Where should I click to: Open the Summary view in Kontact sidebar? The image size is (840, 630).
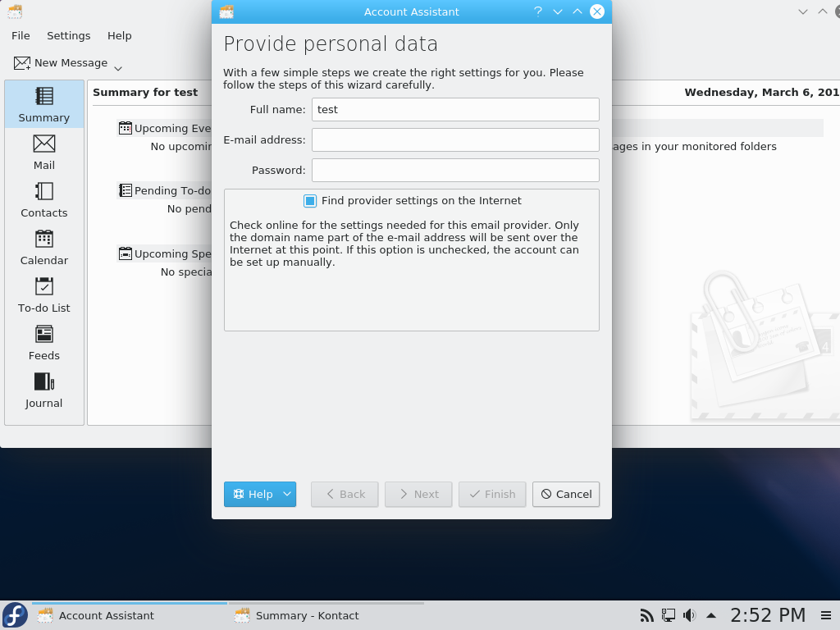coord(44,104)
